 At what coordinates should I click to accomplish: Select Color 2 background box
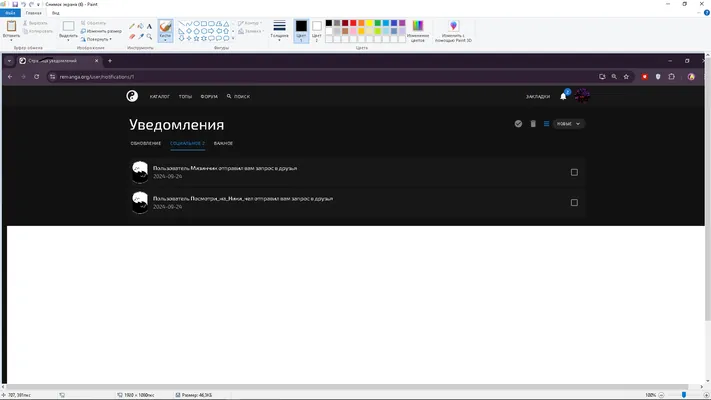click(317, 31)
